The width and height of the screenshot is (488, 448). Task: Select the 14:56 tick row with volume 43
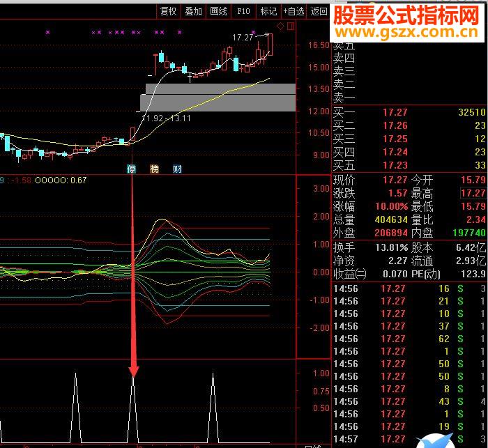pyautogui.click(x=409, y=401)
